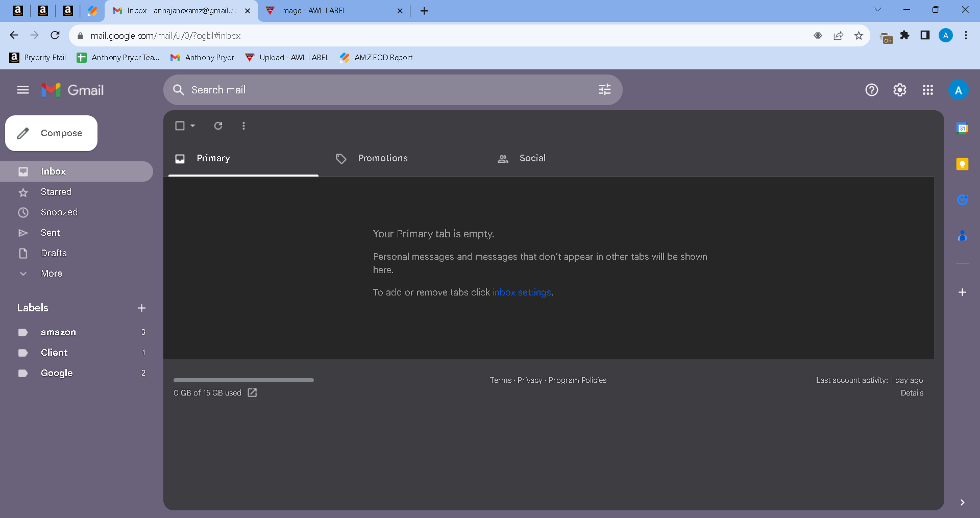Open account activity Details link
980x518 pixels.
912,393
